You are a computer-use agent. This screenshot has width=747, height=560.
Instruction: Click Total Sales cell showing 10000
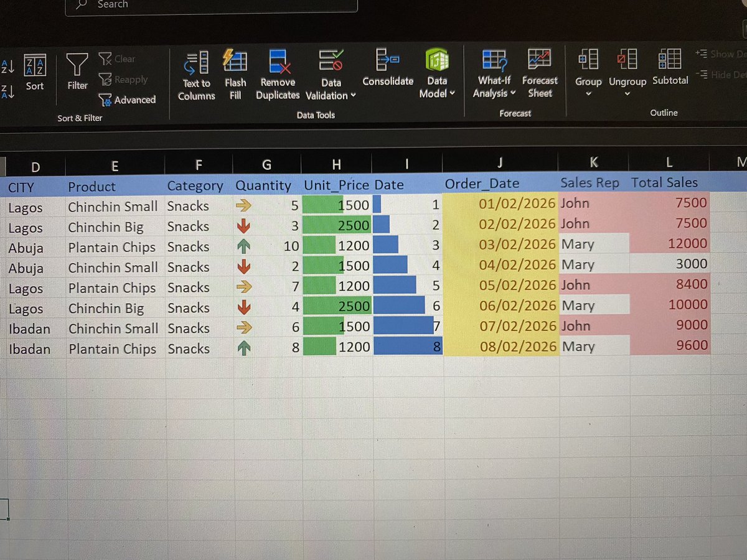pos(669,304)
